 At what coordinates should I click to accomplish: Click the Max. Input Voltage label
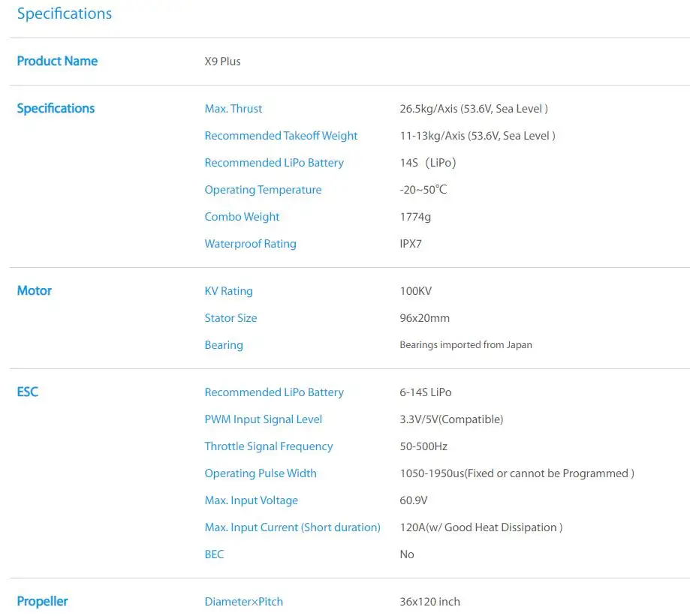point(251,500)
